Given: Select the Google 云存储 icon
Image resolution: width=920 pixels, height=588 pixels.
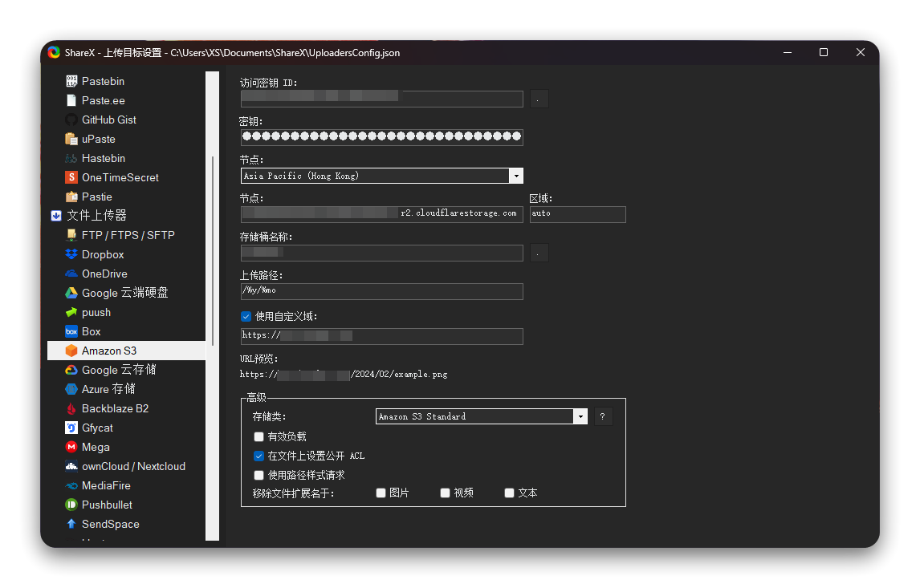Looking at the screenshot, I should point(71,370).
